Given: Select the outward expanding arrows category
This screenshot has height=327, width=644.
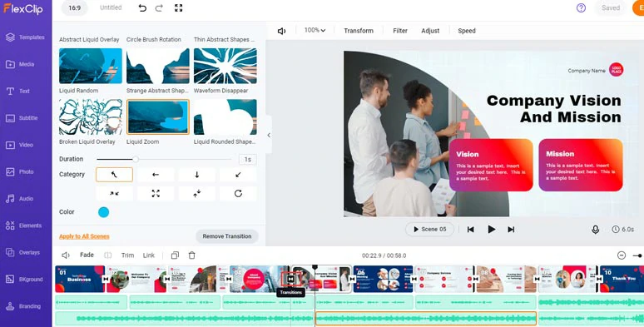Looking at the screenshot, I should tap(156, 194).
